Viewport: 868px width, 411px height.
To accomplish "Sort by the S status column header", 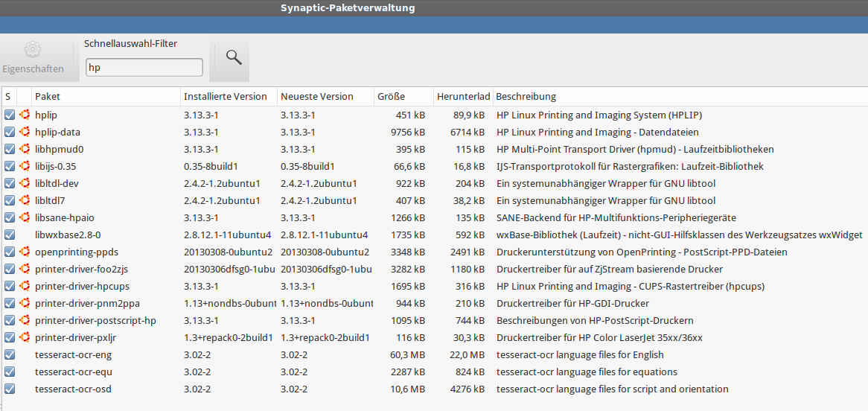I will [10, 97].
